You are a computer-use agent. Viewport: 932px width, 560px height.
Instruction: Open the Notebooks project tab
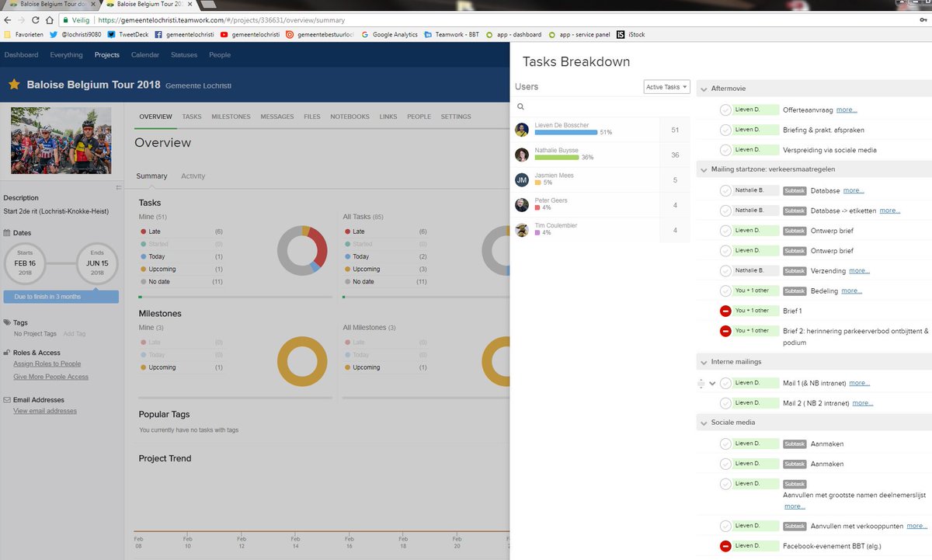pyautogui.click(x=349, y=117)
